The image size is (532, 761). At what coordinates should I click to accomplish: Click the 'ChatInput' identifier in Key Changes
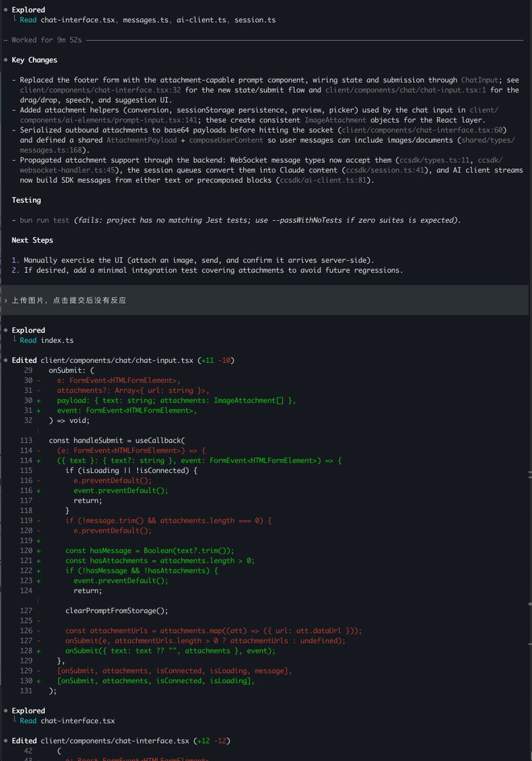point(481,80)
